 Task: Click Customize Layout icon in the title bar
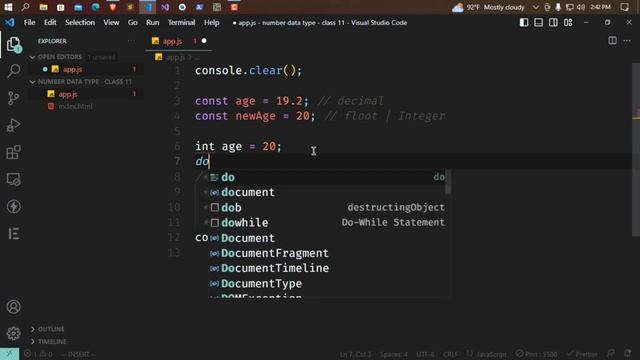tap(568, 22)
